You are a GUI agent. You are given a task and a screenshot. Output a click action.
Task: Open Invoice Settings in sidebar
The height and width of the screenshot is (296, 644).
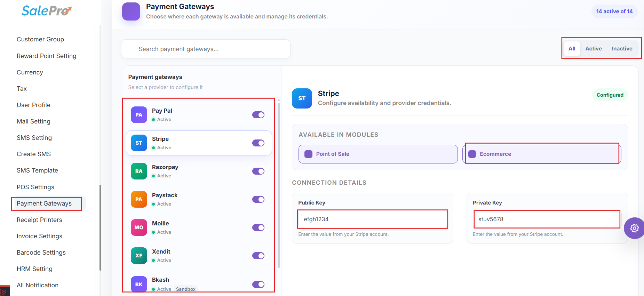[x=39, y=236]
